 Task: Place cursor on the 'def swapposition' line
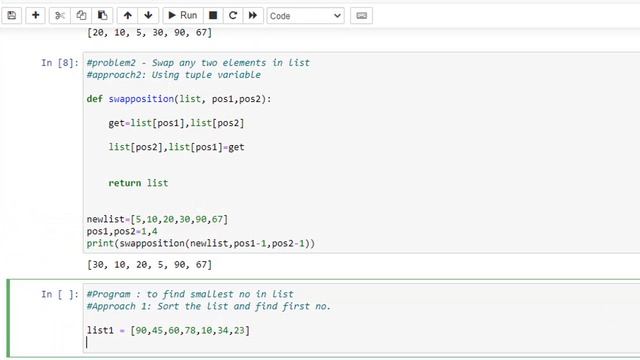pos(179,99)
